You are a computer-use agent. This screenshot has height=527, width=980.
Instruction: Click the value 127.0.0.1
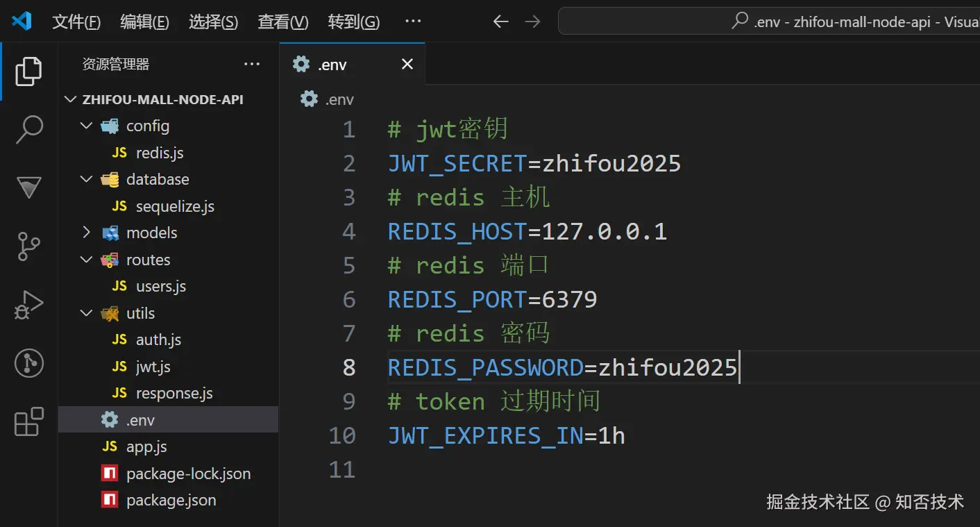605,232
